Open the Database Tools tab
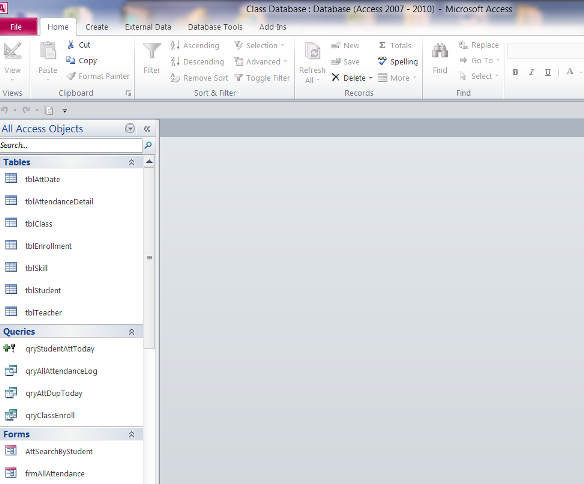Image resolution: width=584 pixels, height=484 pixels. pyautogui.click(x=215, y=27)
